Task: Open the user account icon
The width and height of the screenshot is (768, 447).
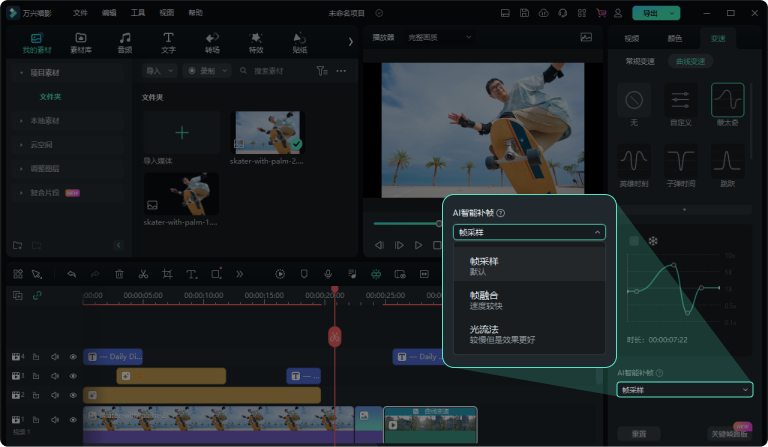Action: coord(618,13)
